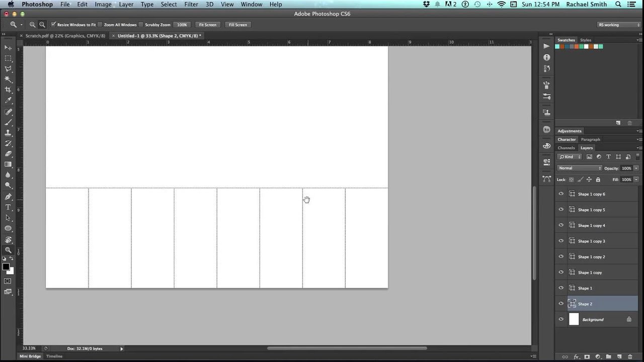This screenshot has height=362, width=644.
Task: Select the Rectangular Marquee tool
Action: [x=8, y=58]
